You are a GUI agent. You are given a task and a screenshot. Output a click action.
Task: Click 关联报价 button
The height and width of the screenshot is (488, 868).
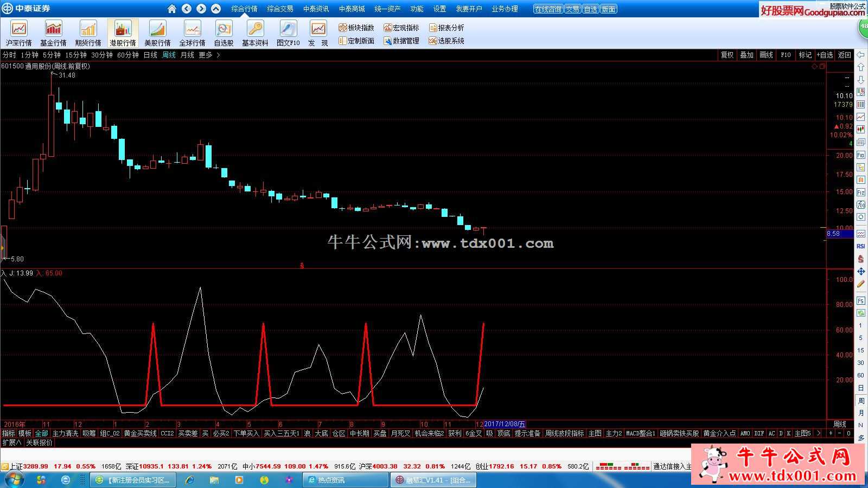40,442
